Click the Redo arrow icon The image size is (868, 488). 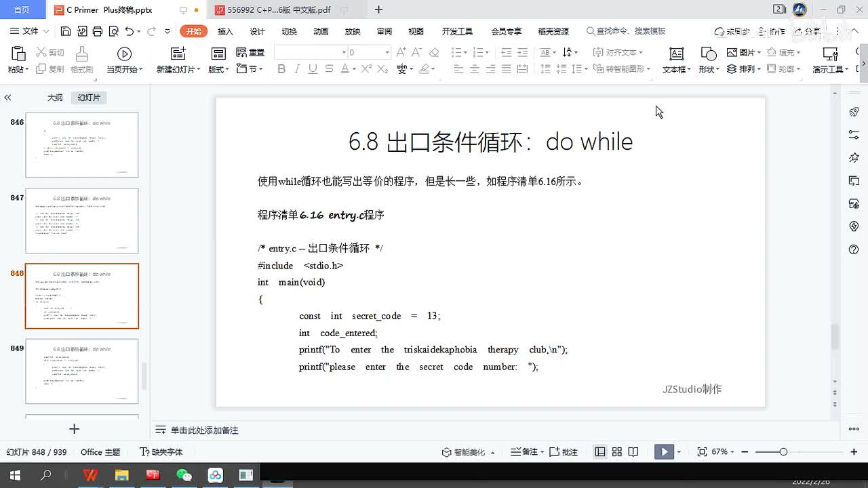(x=151, y=31)
